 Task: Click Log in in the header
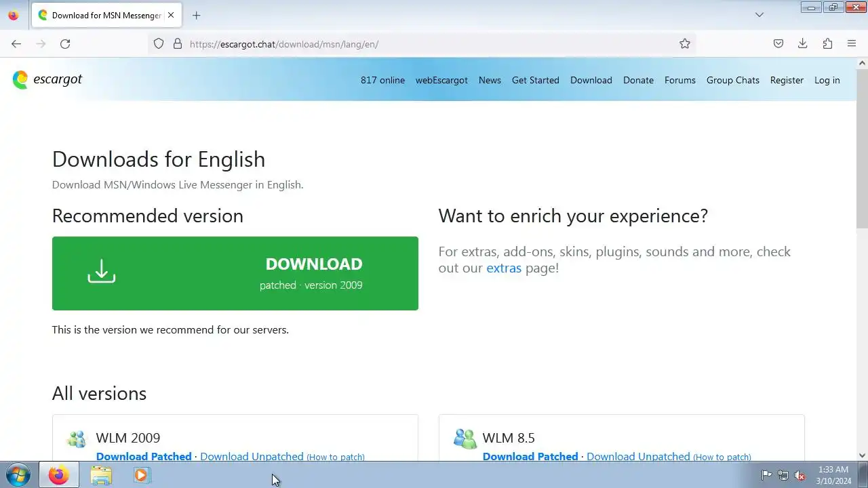coord(827,80)
